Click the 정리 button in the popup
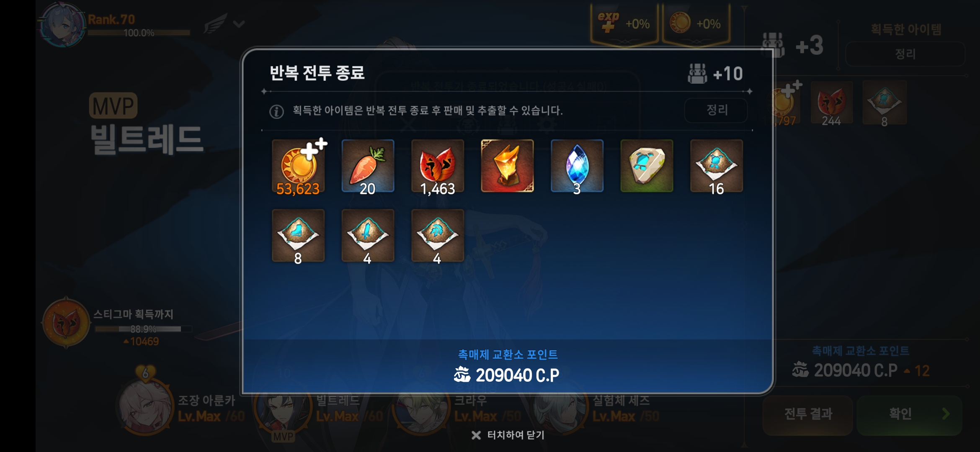 [x=716, y=110]
